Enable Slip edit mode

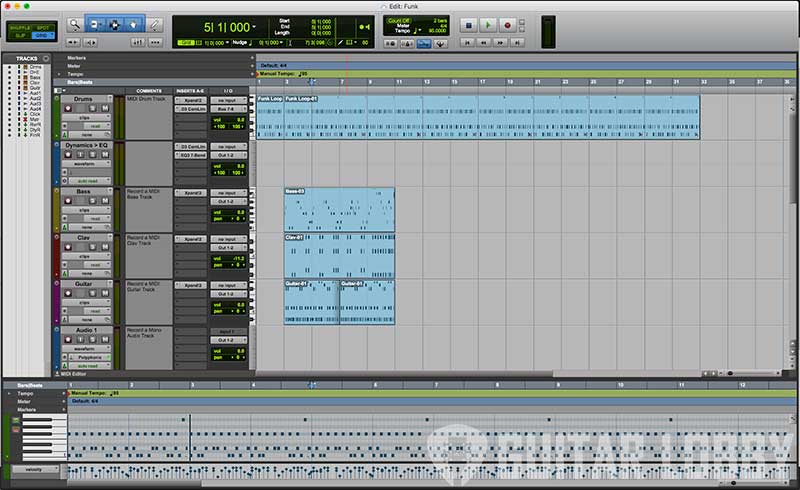[20, 35]
